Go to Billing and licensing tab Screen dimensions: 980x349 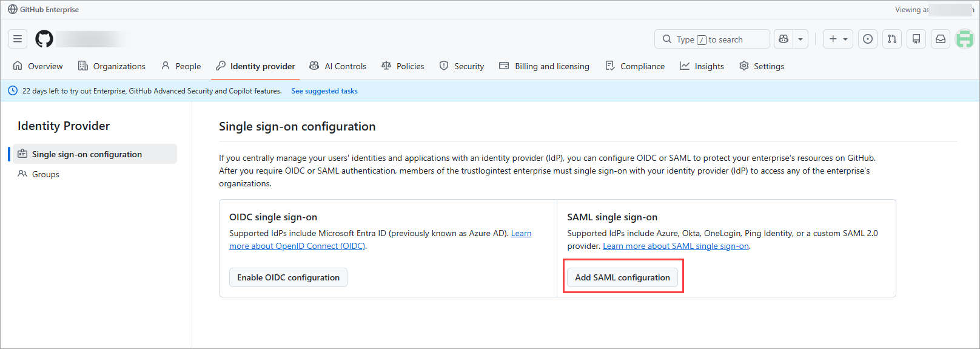(x=545, y=66)
